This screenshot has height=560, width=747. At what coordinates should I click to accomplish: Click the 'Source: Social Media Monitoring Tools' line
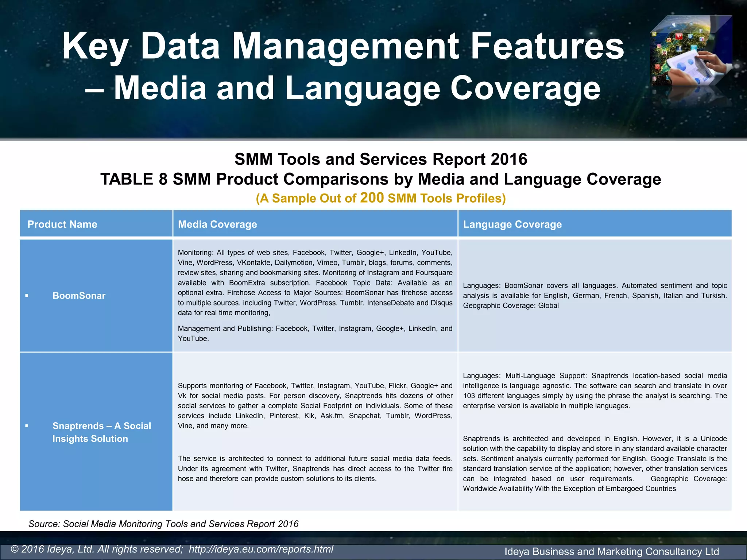pyautogui.click(x=163, y=524)
